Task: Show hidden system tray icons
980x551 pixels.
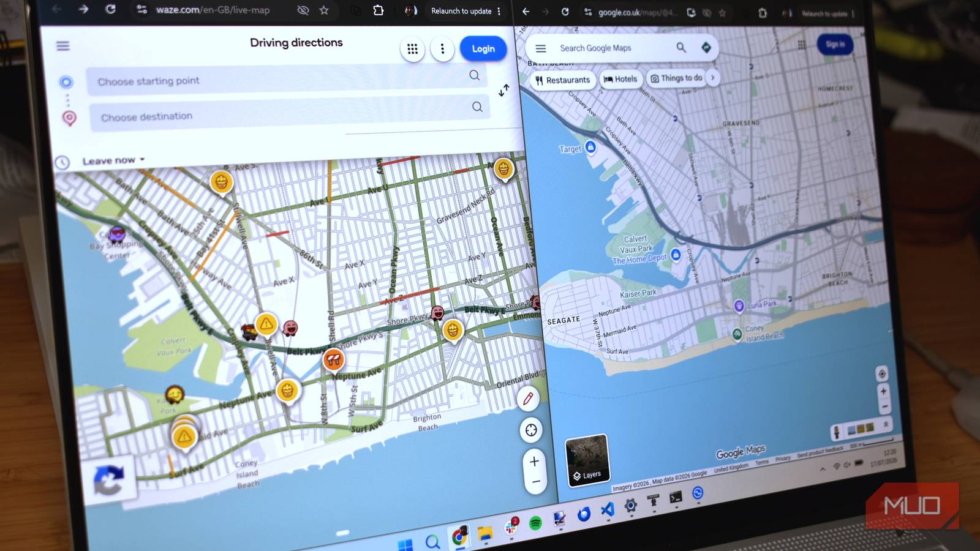Action: (x=822, y=470)
